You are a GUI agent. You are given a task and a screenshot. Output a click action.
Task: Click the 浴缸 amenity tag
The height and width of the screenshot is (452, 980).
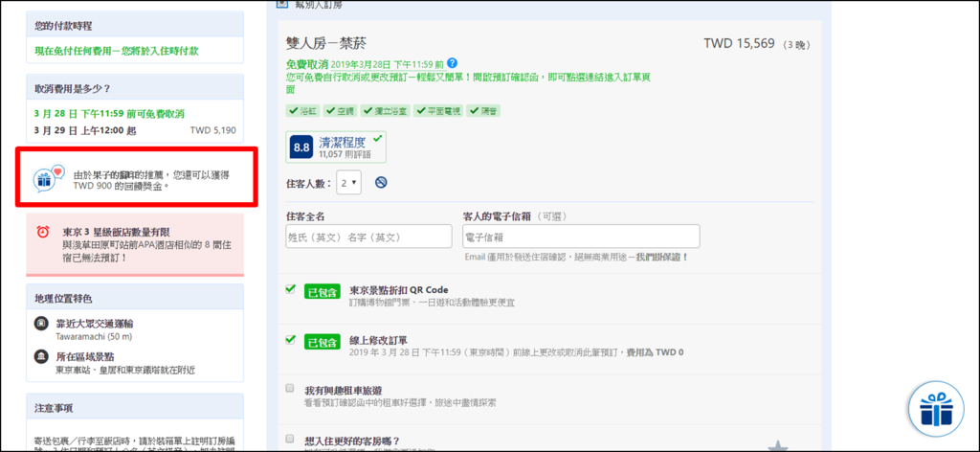303,111
